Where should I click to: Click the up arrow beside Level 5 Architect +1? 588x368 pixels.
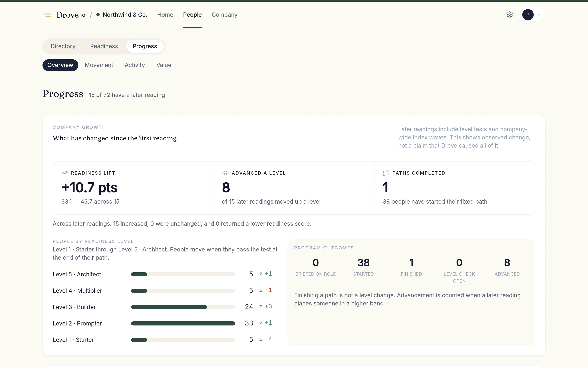(261, 274)
